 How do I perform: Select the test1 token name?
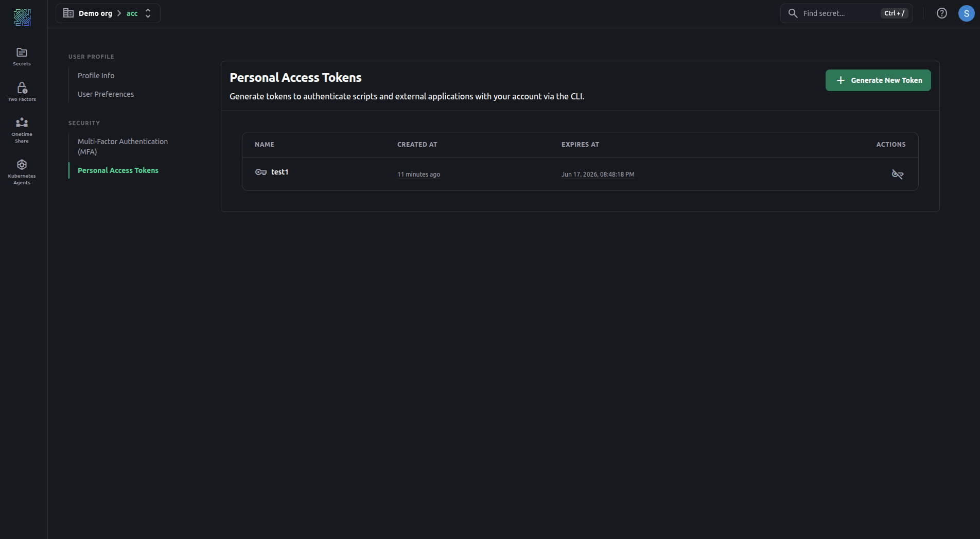pos(279,172)
